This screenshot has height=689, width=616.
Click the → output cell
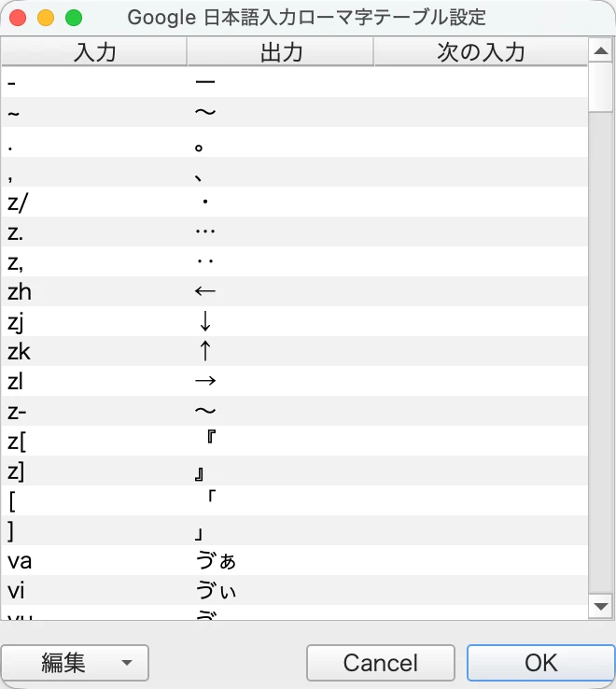[280, 381]
